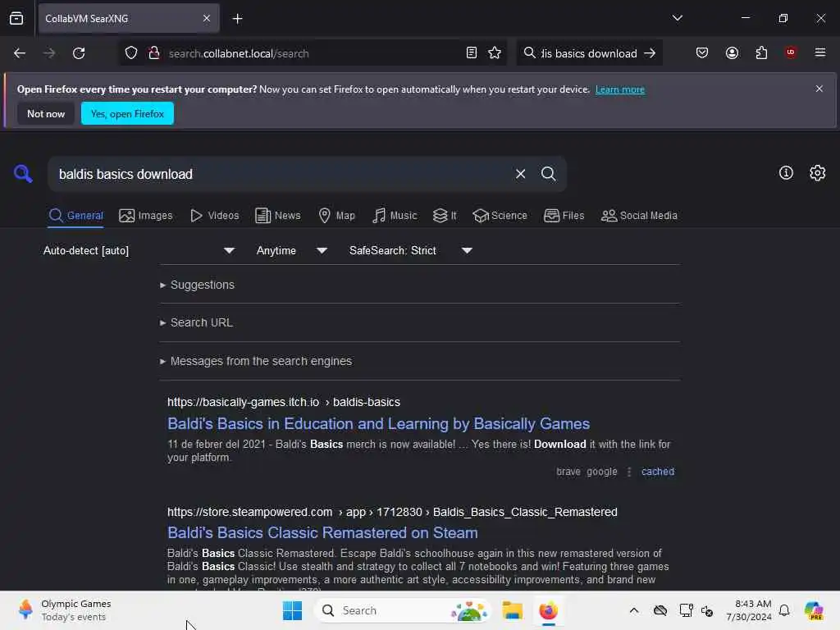This screenshot has width=840, height=630.
Task: Open the Anytime time range dropdown
Action: (291, 251)
